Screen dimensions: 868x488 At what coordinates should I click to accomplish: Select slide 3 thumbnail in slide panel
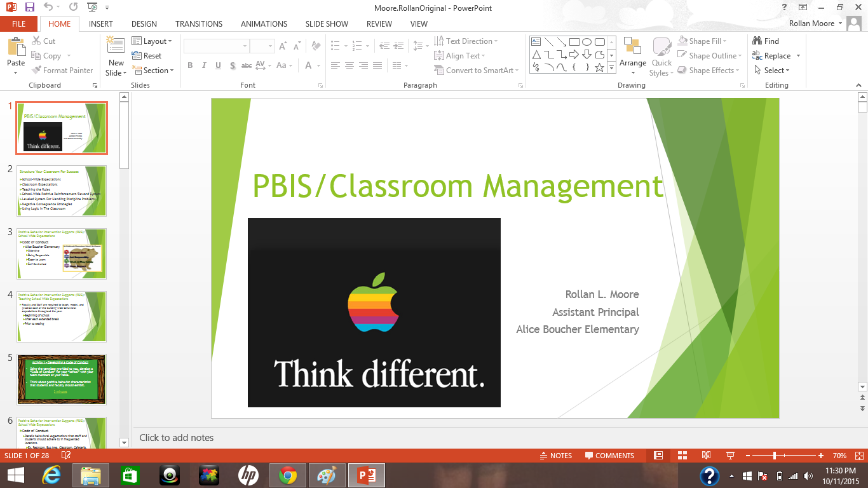[62, 254]
